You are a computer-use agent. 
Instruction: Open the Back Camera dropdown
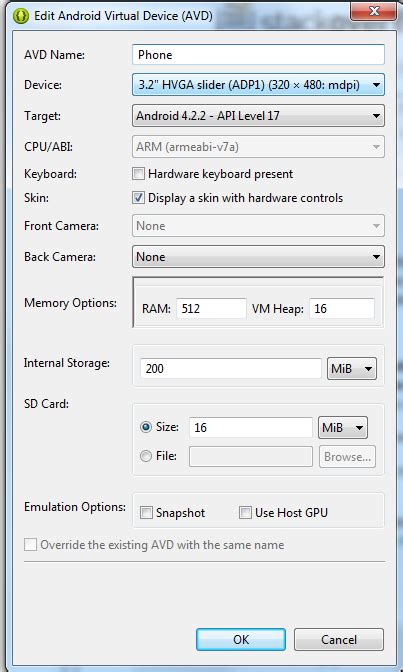click(x=259, y=257)
